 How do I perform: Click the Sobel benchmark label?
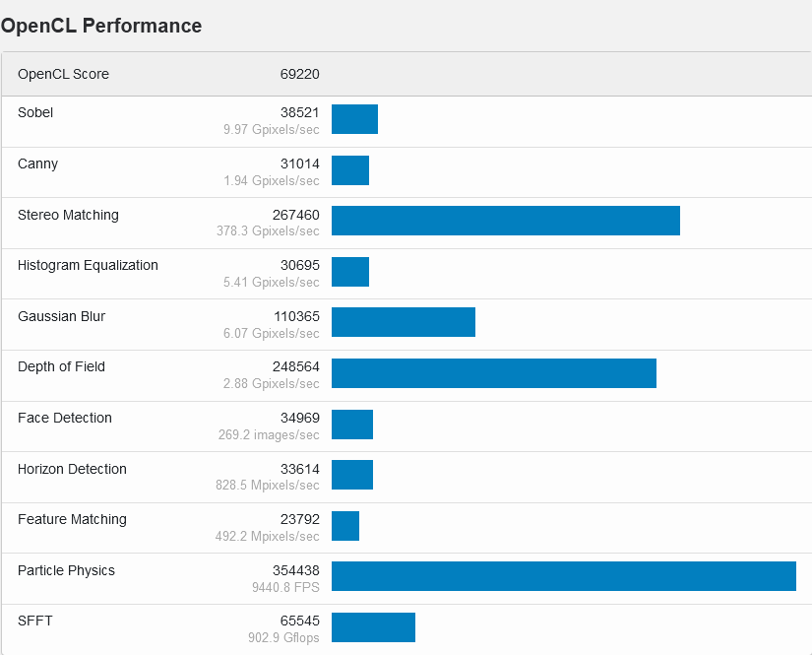[x=35, y=112]
